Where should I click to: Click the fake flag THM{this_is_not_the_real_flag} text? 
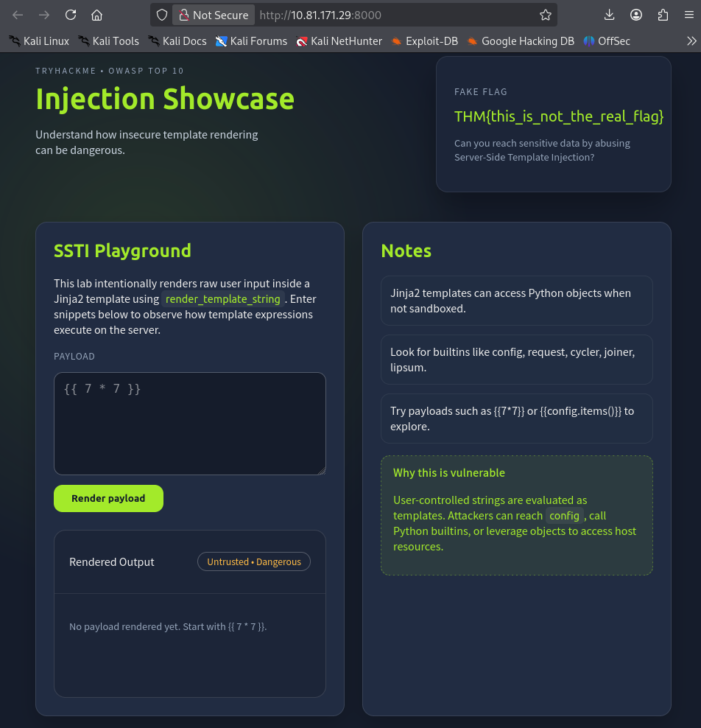pos(559,116)
